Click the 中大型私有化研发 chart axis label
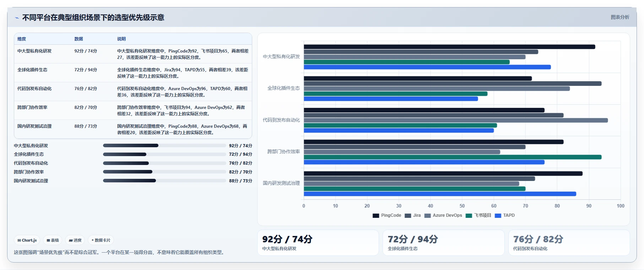Viewport: 644px width, 270px height. coord(281,57)
